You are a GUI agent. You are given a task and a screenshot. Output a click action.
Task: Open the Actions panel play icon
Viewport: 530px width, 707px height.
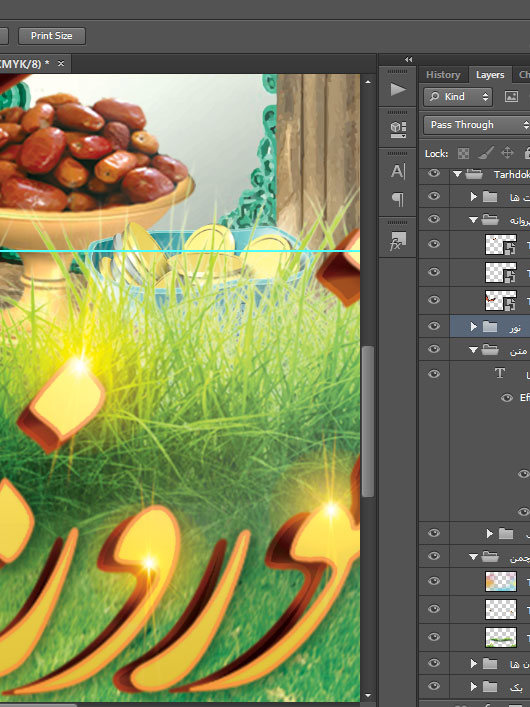(x=397, y=89)
